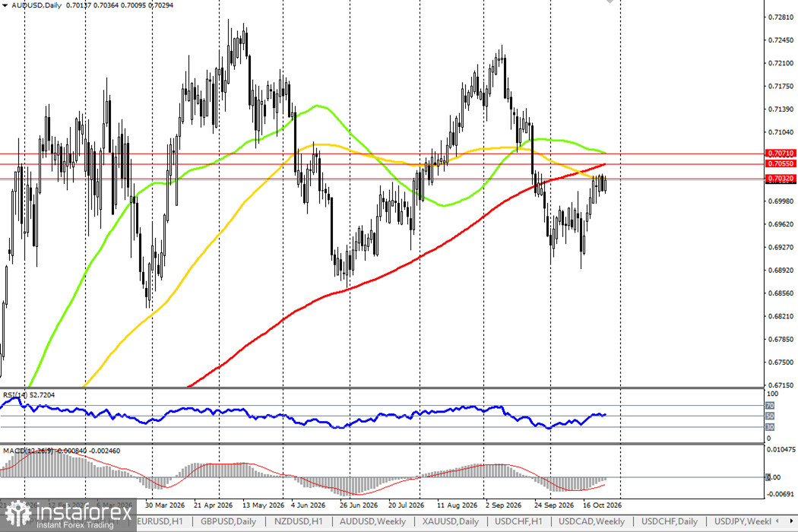Click the red 0.70550 price level label
Screen dimensions: 798x532
[781, 164]
